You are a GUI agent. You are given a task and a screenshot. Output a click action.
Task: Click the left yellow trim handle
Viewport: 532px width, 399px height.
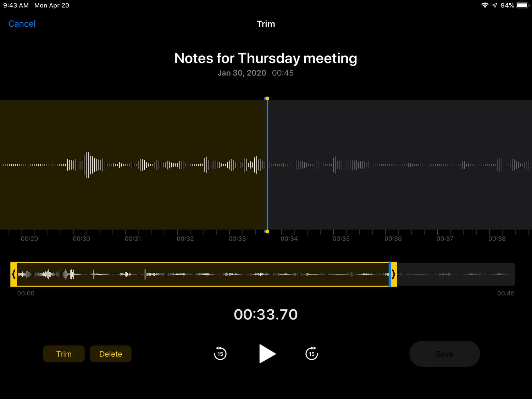(14, 274)
